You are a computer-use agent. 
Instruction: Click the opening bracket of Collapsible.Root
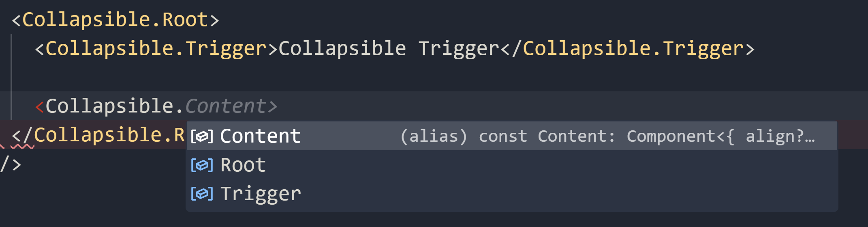[x=16, y=20]
